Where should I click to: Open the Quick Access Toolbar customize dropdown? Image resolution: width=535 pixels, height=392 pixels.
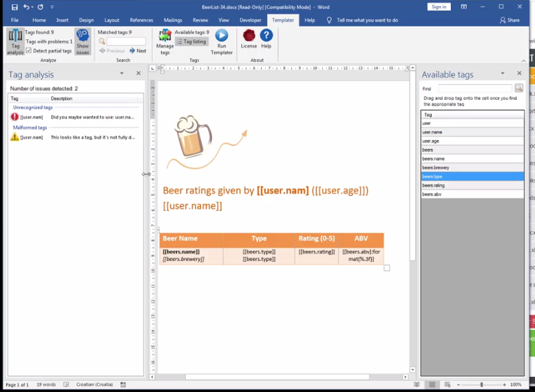53,7
